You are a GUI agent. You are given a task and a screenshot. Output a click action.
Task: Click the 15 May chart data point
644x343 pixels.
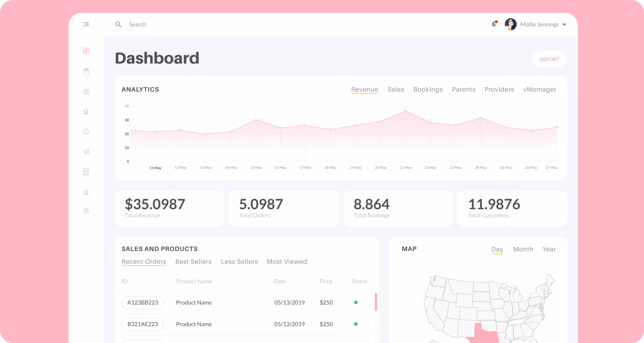coord(256,120)
